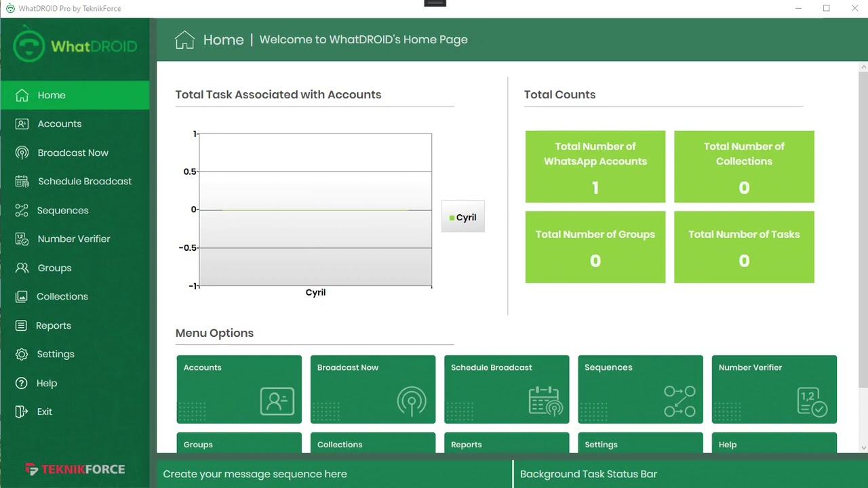Image resolution: width=868 pixels, height=488 pixels.
Task: Open the Broadcast Now menu option tile
Action: click(373, 390)
